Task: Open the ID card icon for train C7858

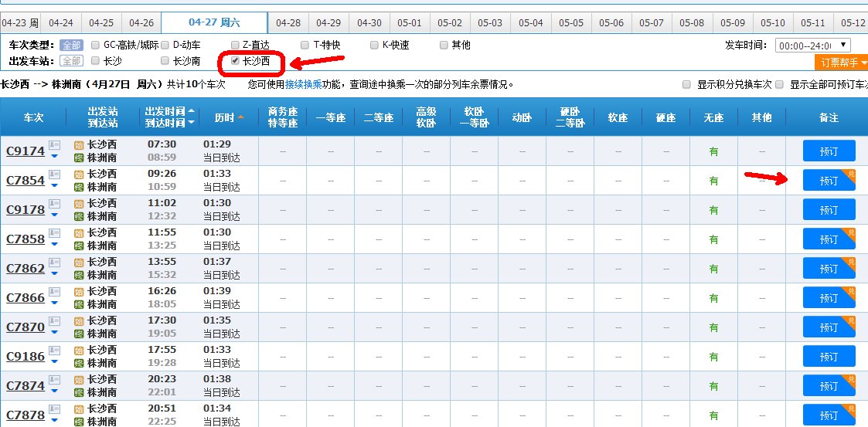Action: click(x=54, y=233)
